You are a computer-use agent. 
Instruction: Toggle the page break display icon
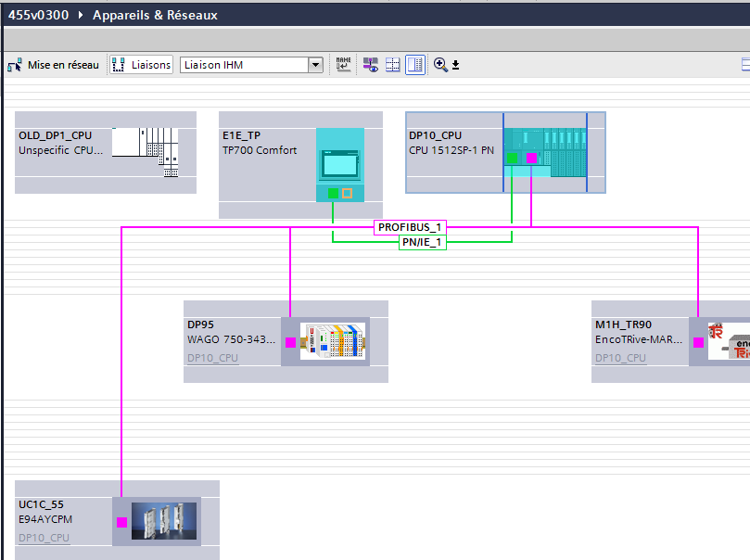[414, 65]
